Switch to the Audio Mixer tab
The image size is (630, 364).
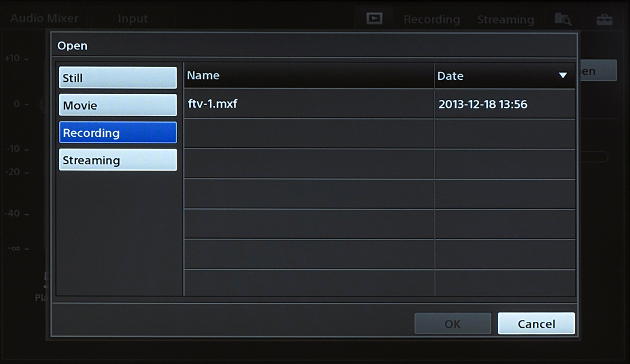pos(44,19)
